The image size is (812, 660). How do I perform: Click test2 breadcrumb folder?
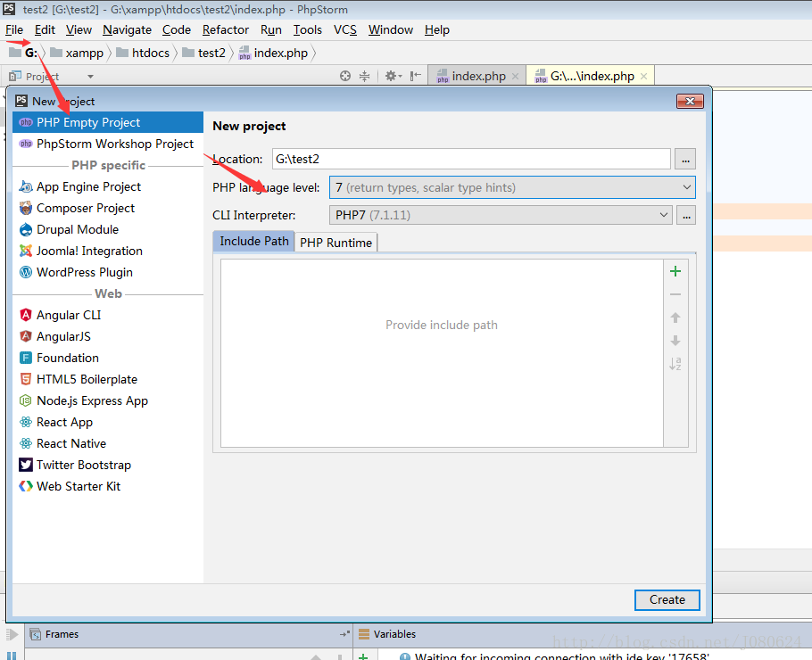(x=204, y=53)
